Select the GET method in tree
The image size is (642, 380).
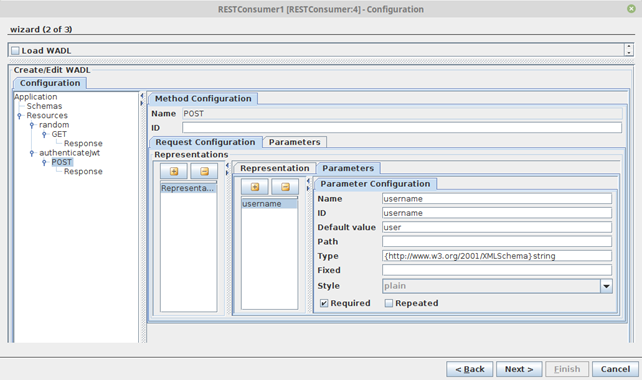click(59, 134)
